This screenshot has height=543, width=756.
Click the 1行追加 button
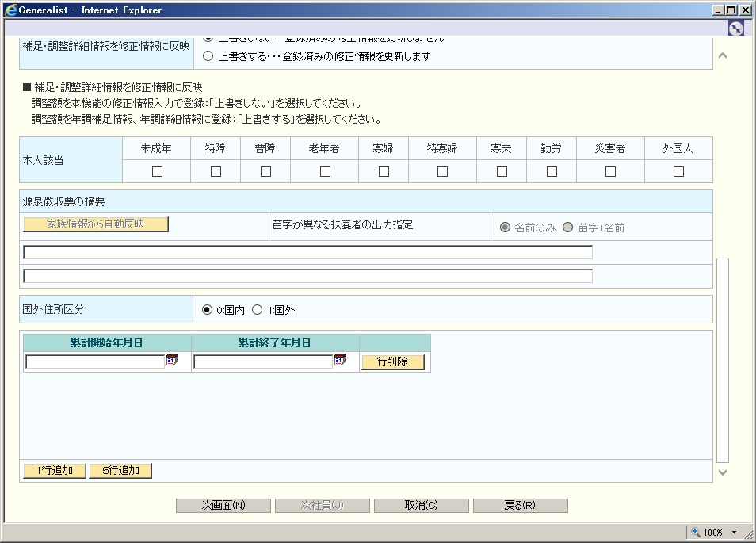click(x=55, y=471)
